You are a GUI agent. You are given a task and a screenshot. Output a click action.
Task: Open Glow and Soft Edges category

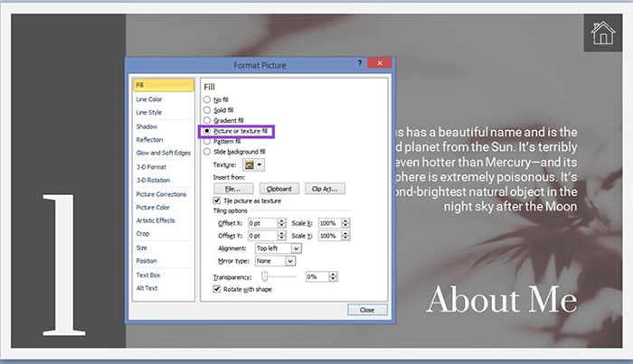click(164, 153)
